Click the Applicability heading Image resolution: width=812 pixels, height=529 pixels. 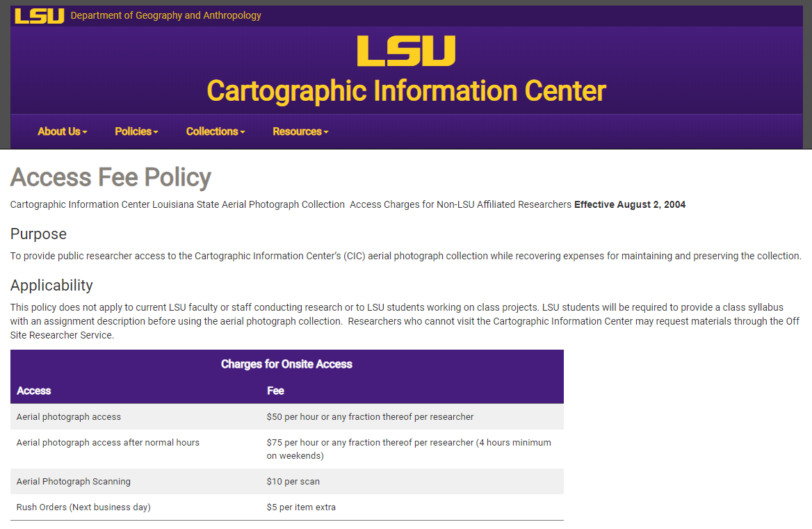click(x=51, y=285)
